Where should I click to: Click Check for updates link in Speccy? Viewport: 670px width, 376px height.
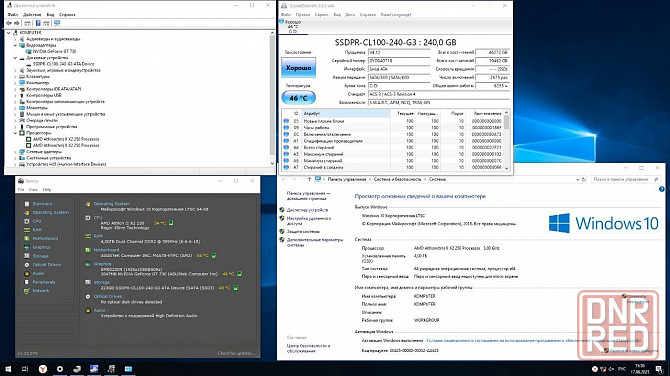tap(236, 353)
